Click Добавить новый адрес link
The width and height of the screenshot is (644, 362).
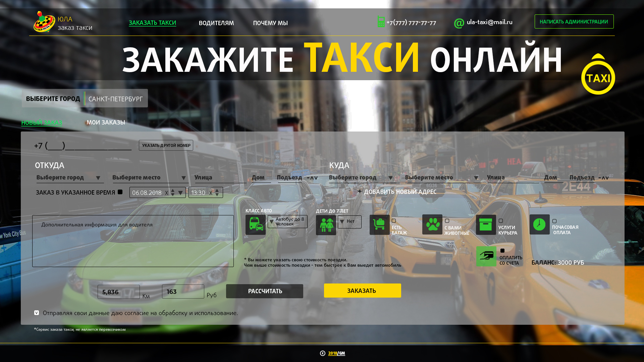point(400,192)
